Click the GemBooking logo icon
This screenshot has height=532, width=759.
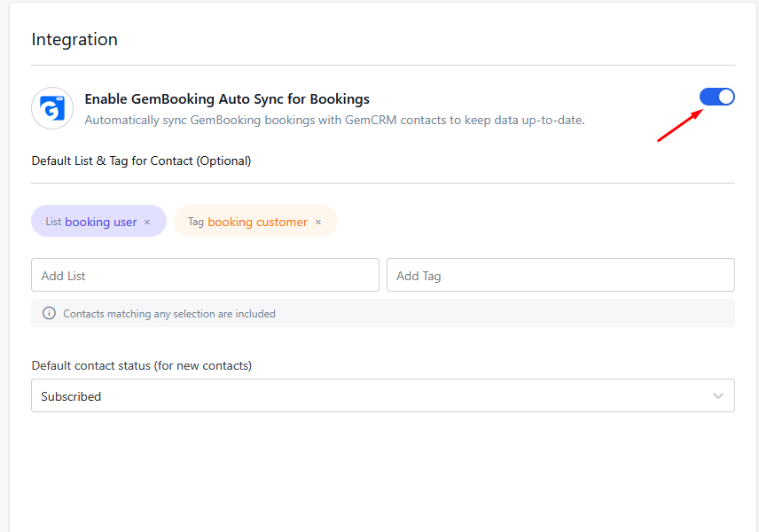[x=52, y=108]
